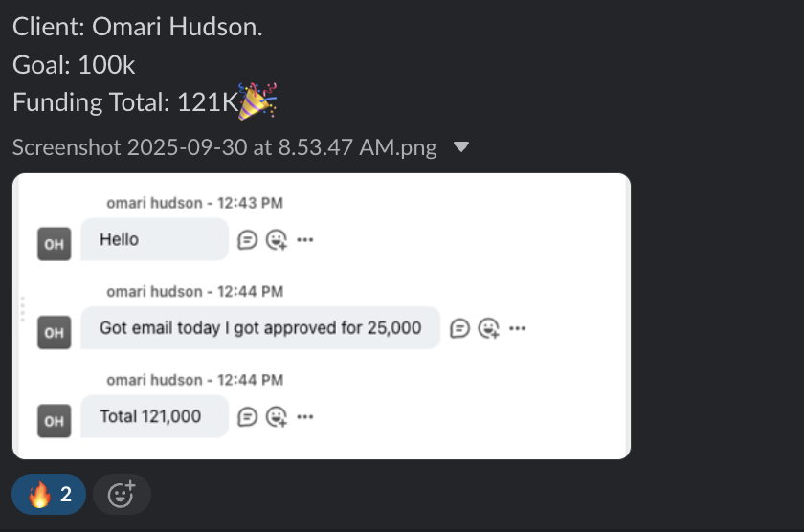Open the Screenshot 2025-09-30 file name link
The height and width of the screenshot is (532, 804).
[x=225, y=147]
